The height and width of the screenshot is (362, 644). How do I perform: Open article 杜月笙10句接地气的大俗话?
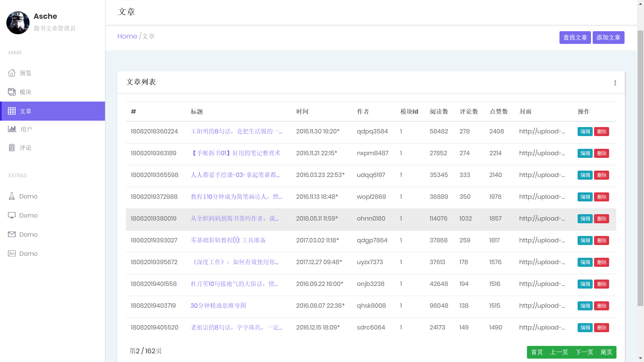click(234, 284)
